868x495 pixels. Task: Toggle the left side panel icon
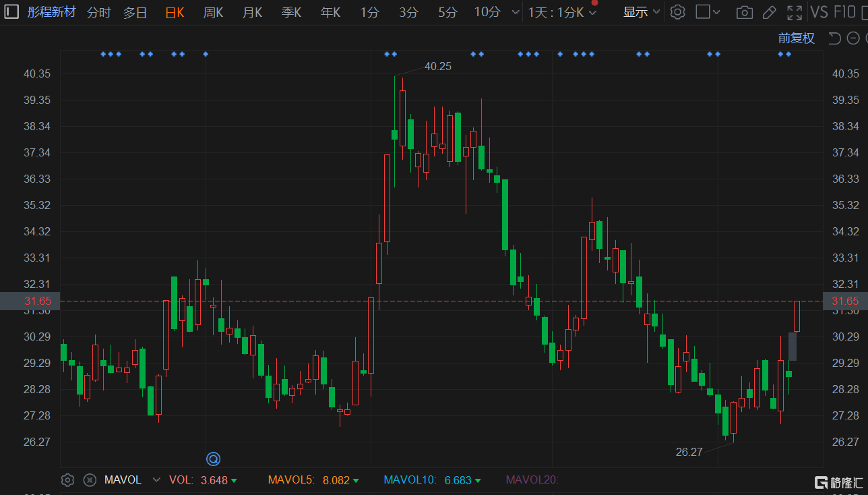click(11, 11)
